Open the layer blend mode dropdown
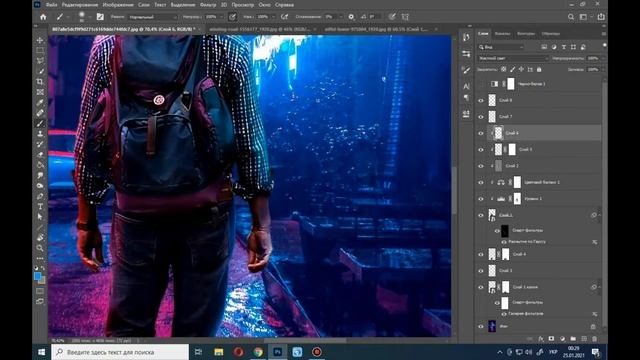This screenshot has width=640, height=360. 513,58
